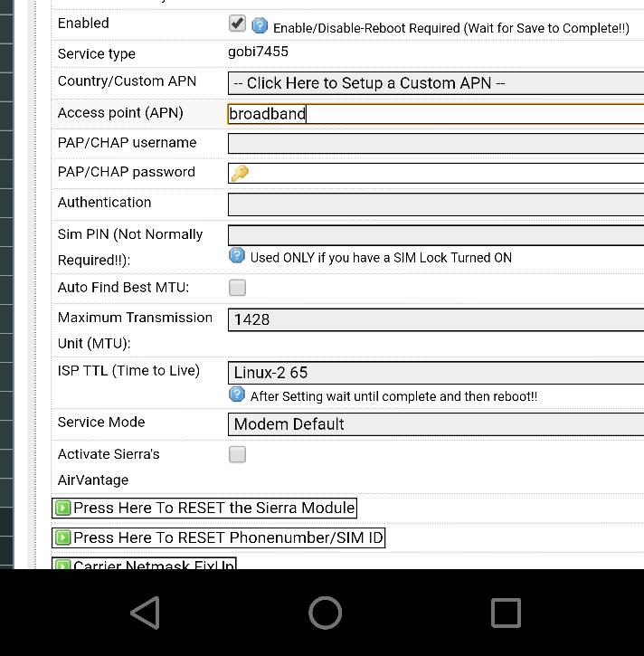Viewport: 644px width, 656px height.
Task: Uncheck the Enabled checkbox
Action: click(237, 24)
